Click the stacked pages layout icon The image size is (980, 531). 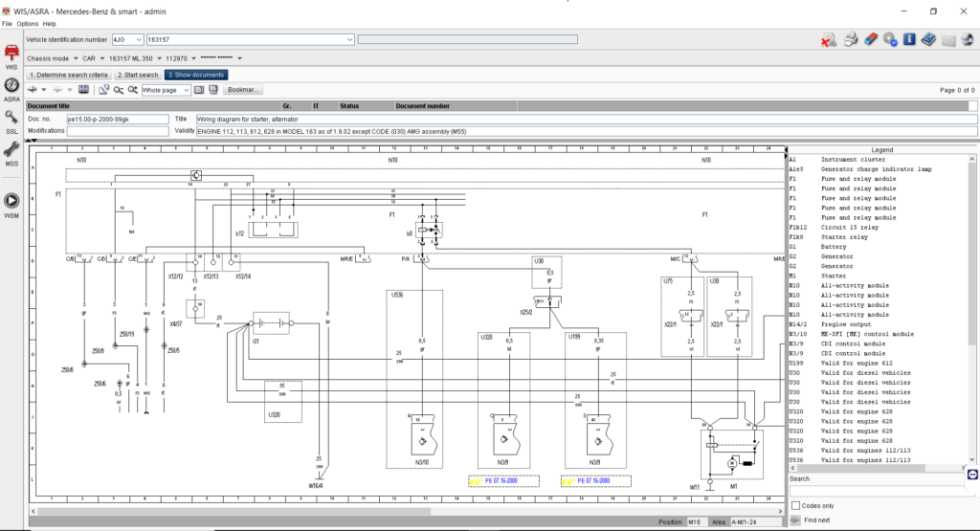click(x=213, y=90)
